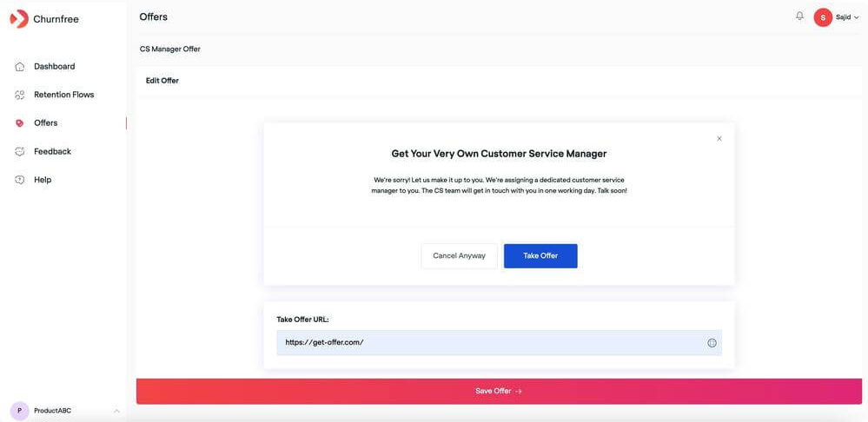868x422 pixels.
Task: Click the ProductABC avatar P icon
Action: (19, 411)
